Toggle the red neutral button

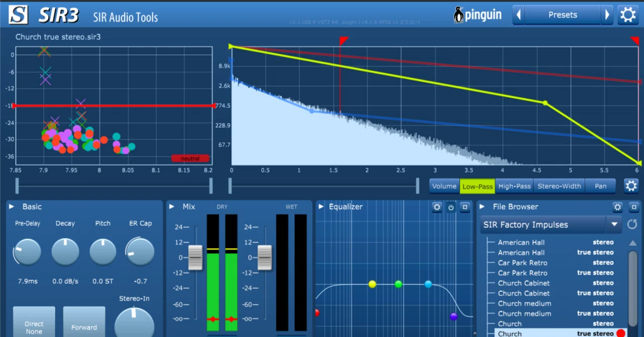[190, 158]
